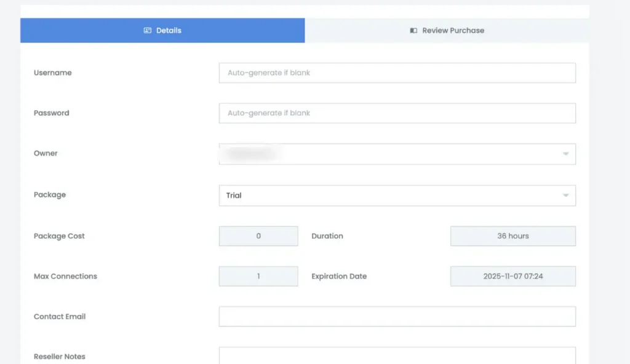Image resolution: width=630 pixels, height=364 pixels.
Task: Click the Password label
Action: (x=52, y=113)
